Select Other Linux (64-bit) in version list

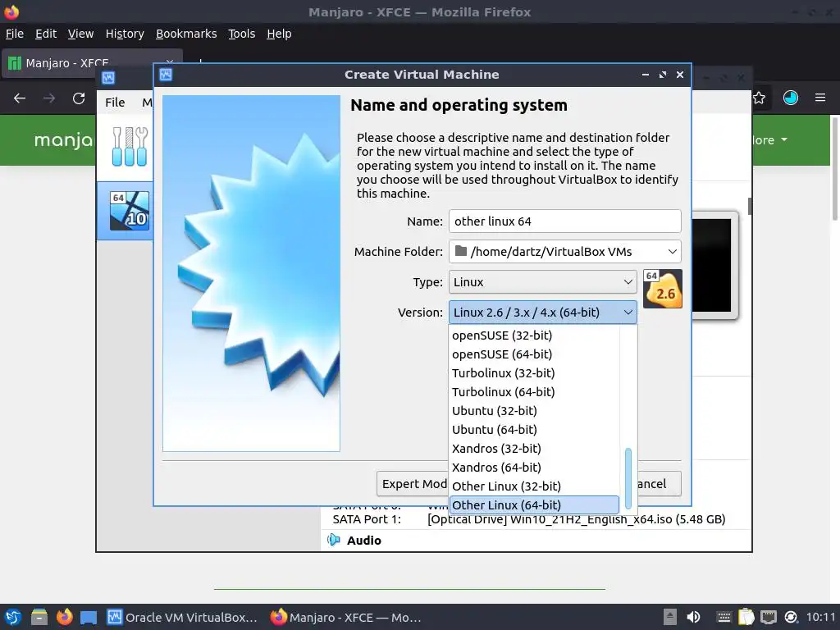(x=534, y=505)
